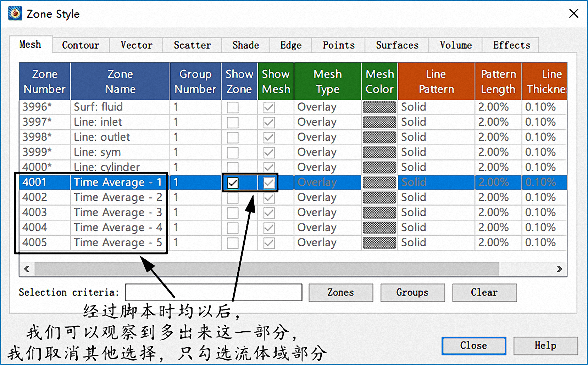Enable Show Zone for Time Average - 2
Screen dimensions: 588x365
233,198
